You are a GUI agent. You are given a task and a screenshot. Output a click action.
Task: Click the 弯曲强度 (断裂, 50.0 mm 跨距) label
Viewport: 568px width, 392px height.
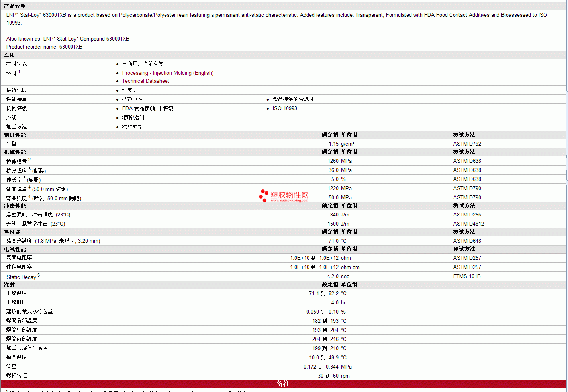pos(44,198)
